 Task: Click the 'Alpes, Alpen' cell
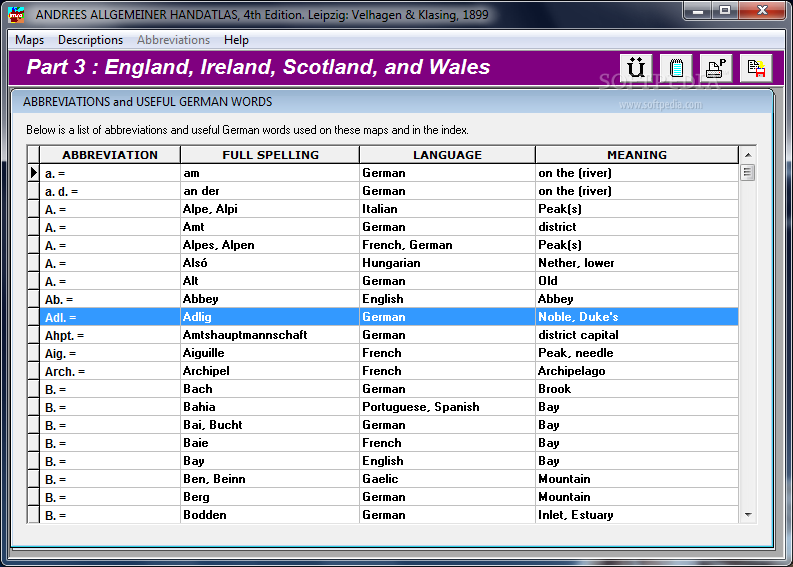click(x=270, y=245)
